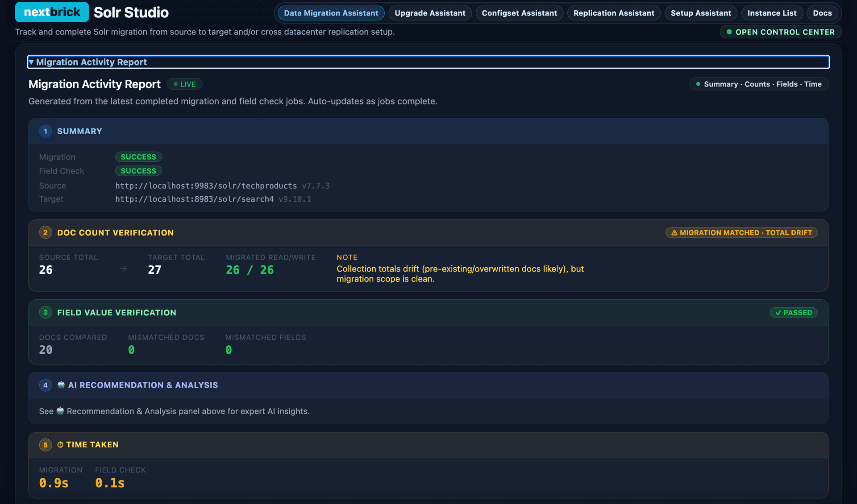
Task: Click the step 3 Field Value number icon
Action: coord(46,312)
